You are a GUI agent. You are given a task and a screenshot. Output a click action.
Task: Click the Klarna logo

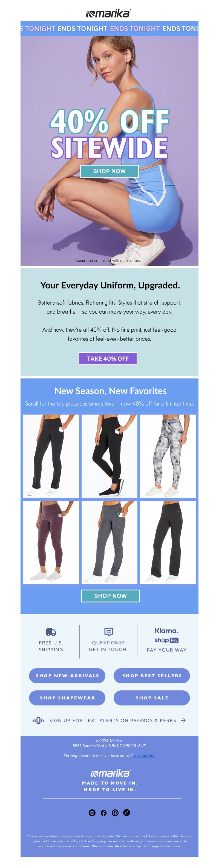point(166,630)
